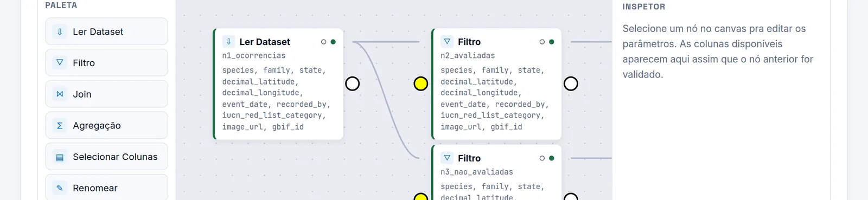Click the hollow status dot on n2_avaliadas node
Viewport: 868px width, 200px height.
(x=542, y=42)
